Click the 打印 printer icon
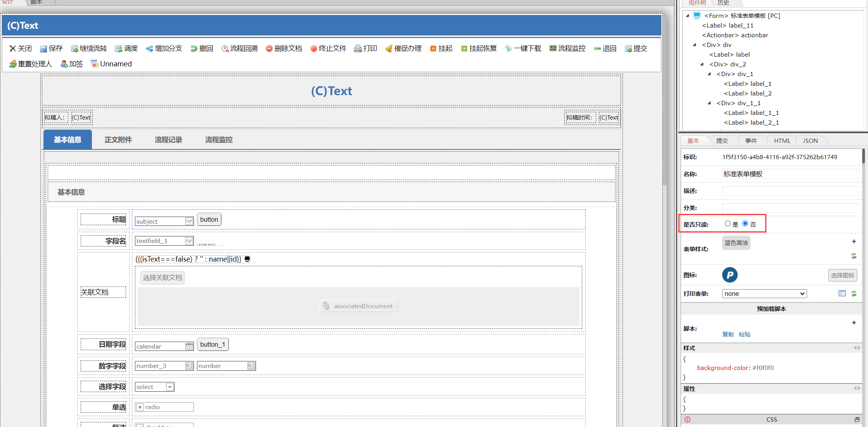This screenshot has height=427, width=868. pos(358,49)
